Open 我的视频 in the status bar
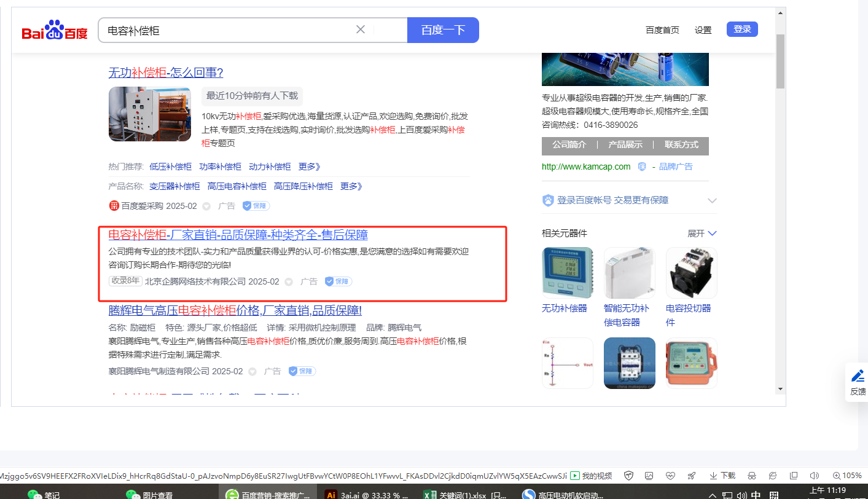Viewport: 868px width, 499px height. coord(591,476)
